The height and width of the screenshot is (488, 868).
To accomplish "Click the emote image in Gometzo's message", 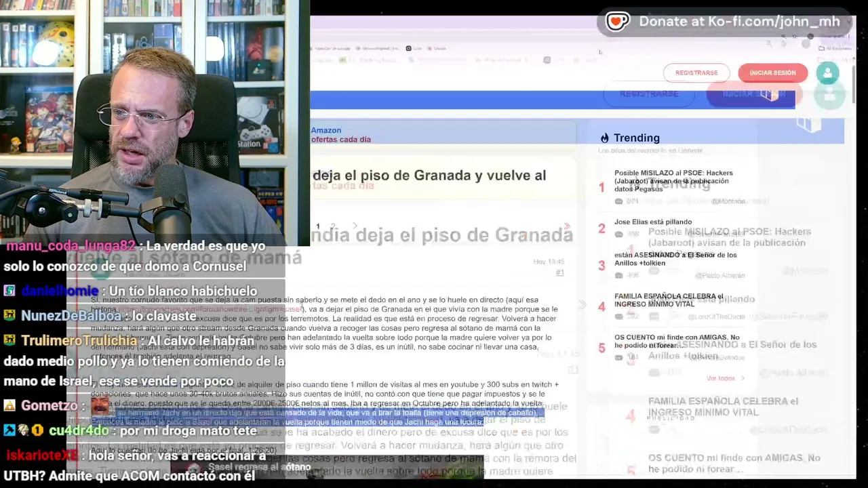I will tap(100, 405).
